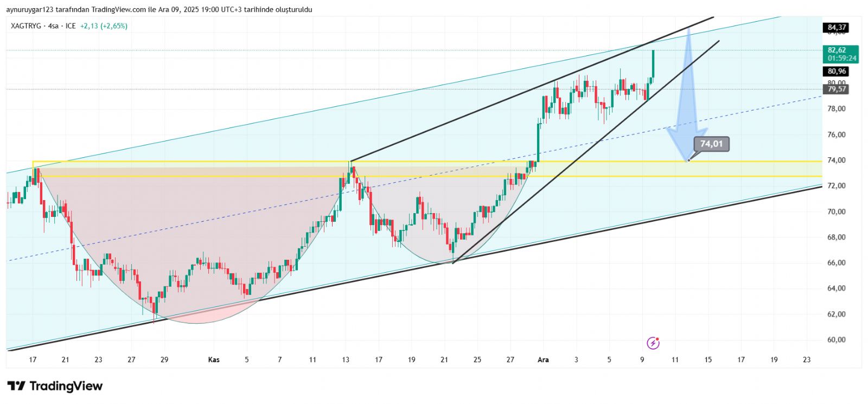
Task: Select the 80,96 price label
Action: click(837, 72)
